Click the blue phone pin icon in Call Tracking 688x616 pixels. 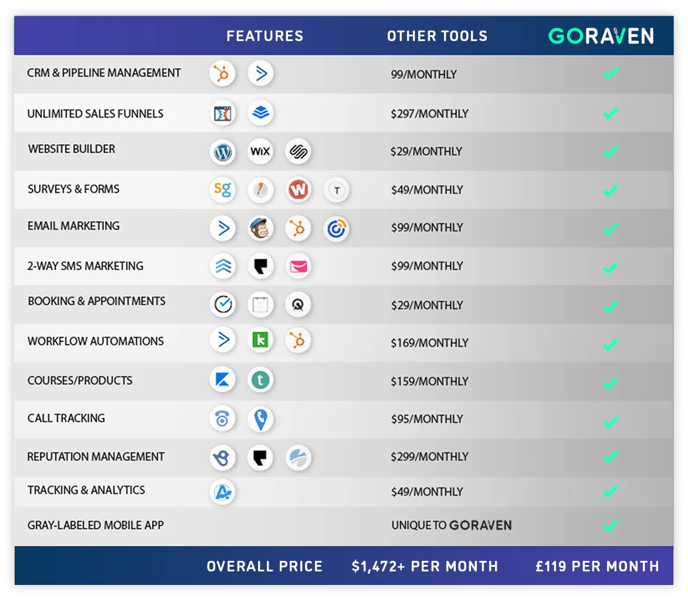tap(260, 419)
